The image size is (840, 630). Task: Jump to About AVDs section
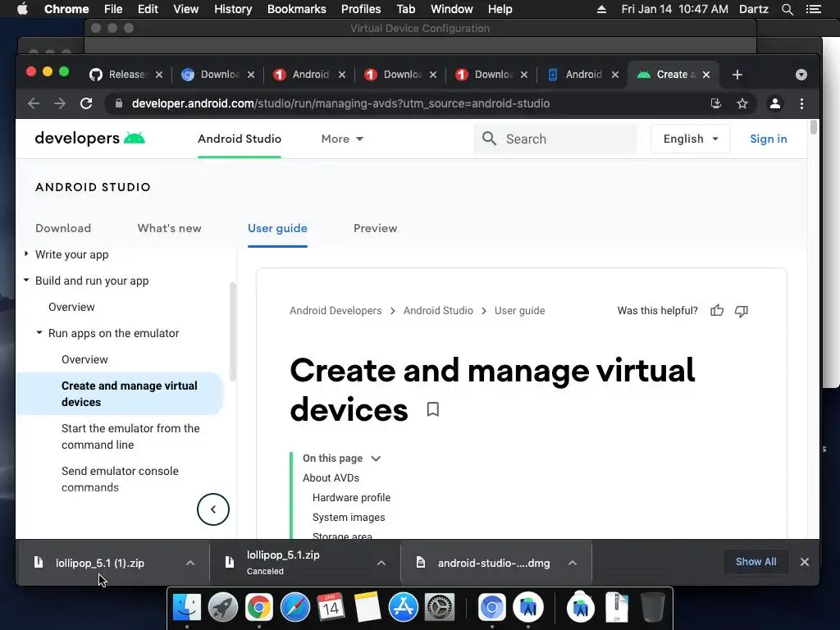click(331, 478)
